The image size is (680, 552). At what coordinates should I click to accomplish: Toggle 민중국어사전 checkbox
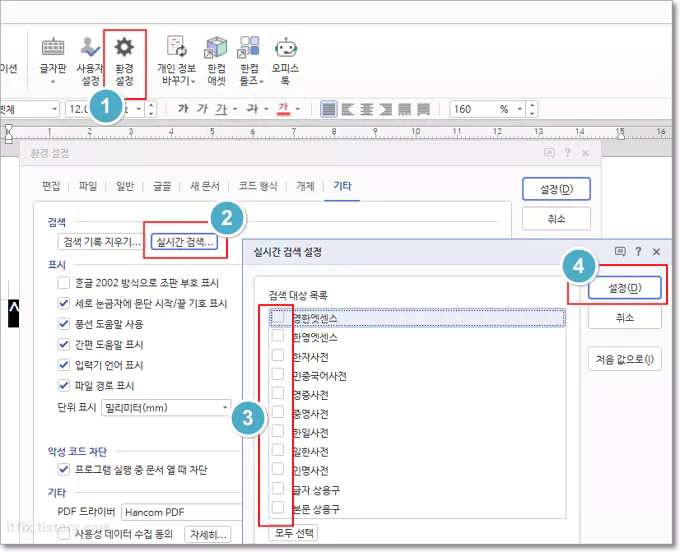click(x=278, y=374)
